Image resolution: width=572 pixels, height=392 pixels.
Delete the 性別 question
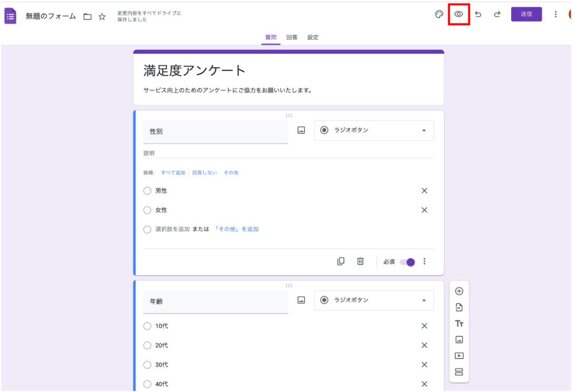[x=360, y=261]
